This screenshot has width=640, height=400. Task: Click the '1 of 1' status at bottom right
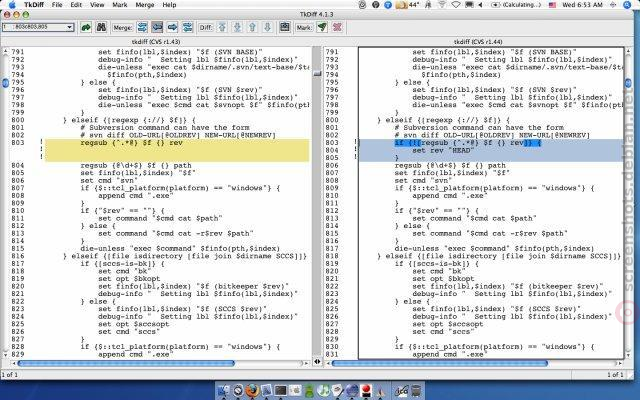pyautogui.click(x=615, y=374)
